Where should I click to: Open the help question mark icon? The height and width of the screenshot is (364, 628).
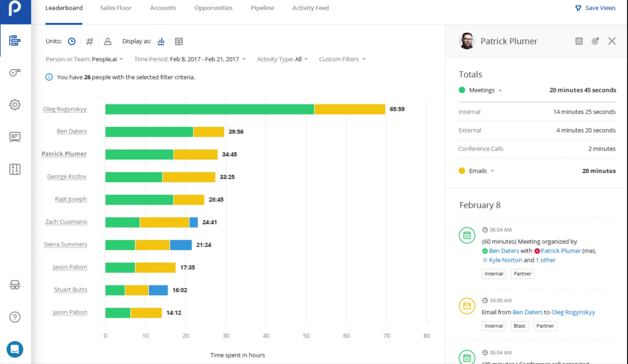pos(15,317)
